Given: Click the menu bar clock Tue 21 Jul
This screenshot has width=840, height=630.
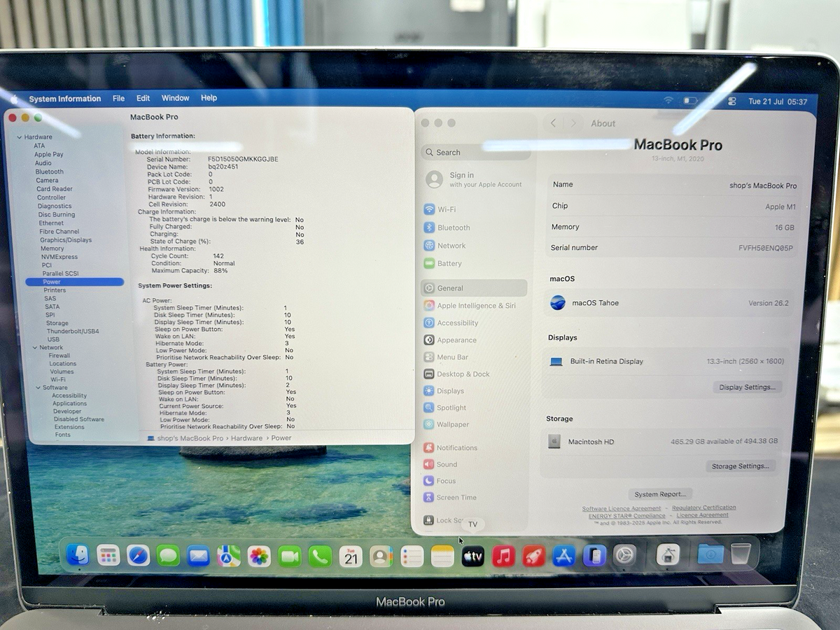Looking at the screenshot, I should click(777, 101).
